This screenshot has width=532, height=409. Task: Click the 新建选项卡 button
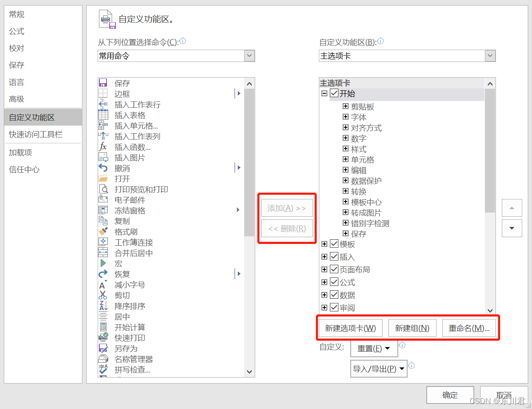[350, 328]
